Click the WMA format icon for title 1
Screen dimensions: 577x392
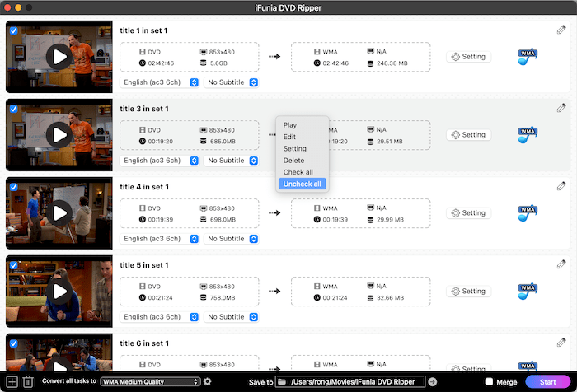[528, 57]
